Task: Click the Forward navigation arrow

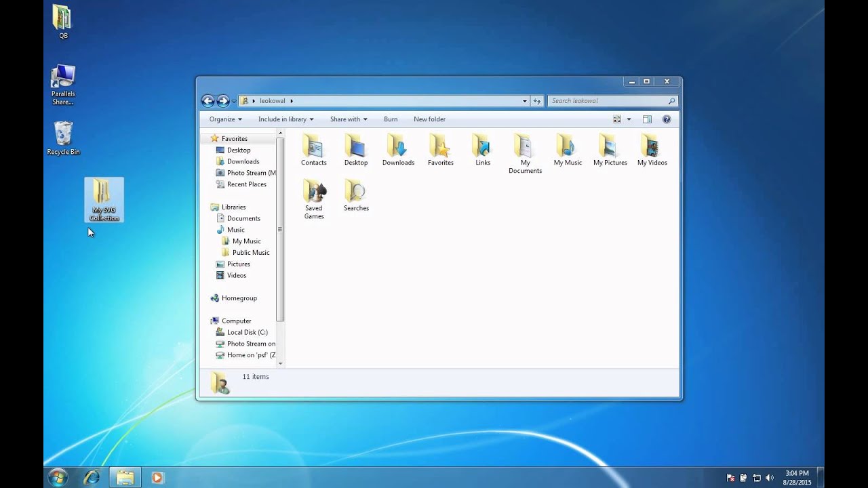Action: [223, 101]
